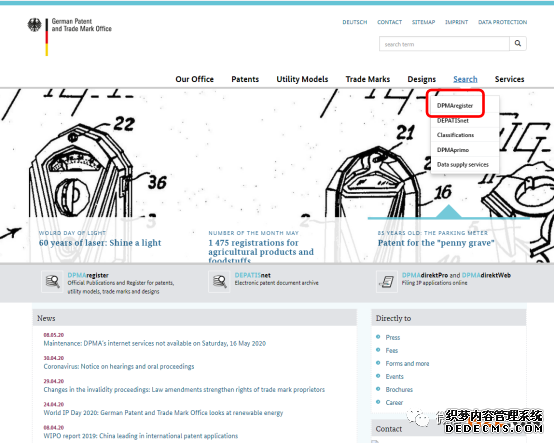Click the DPMAdirektPro filing form icon
The height and width of the screenshot is (443, 554).
387,282
